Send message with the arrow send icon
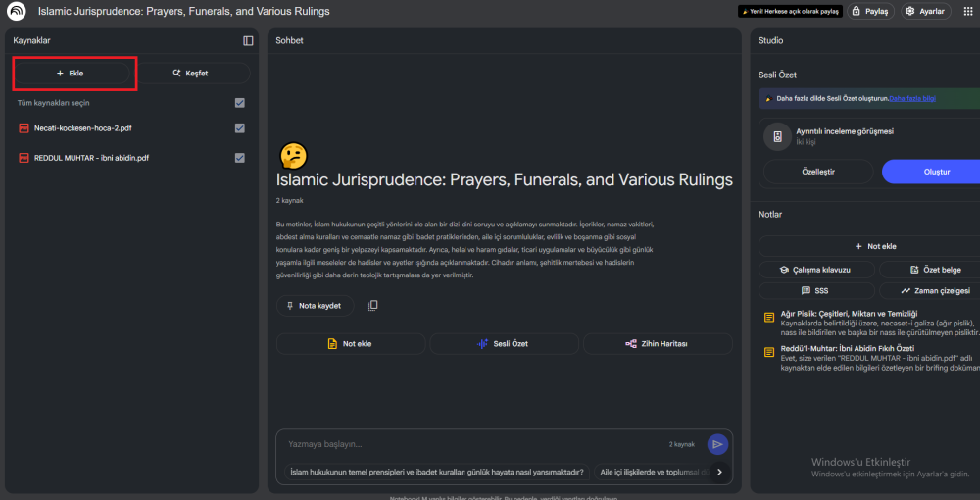 point(717,444)
